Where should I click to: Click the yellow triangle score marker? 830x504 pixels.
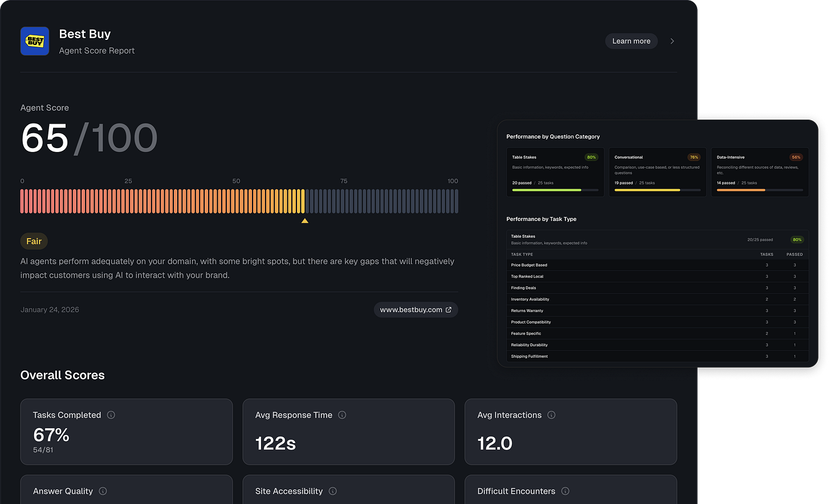(305, 220)
